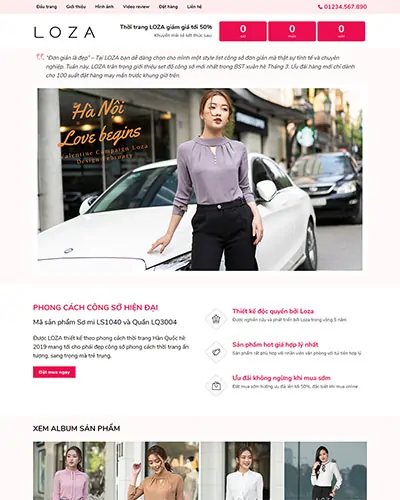Go to the Giới thiệu menu item
This screenshot has width=400, height=500.
(x=76, y=7)
